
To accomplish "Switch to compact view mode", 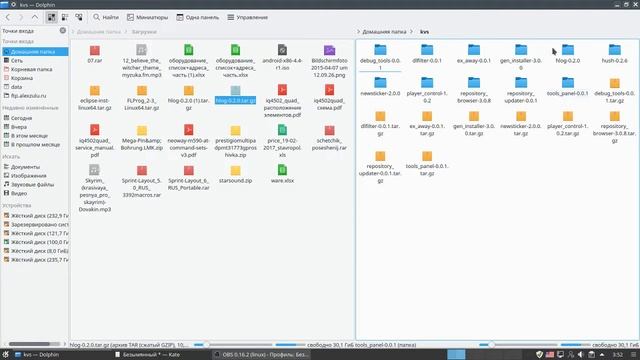I will 65,17.
